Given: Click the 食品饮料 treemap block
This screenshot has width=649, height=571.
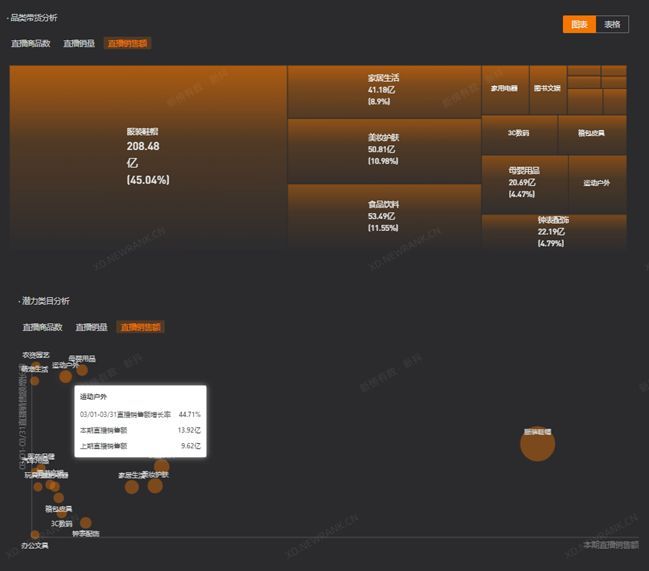Looking at the screenshot, I should tap(384, 215).
